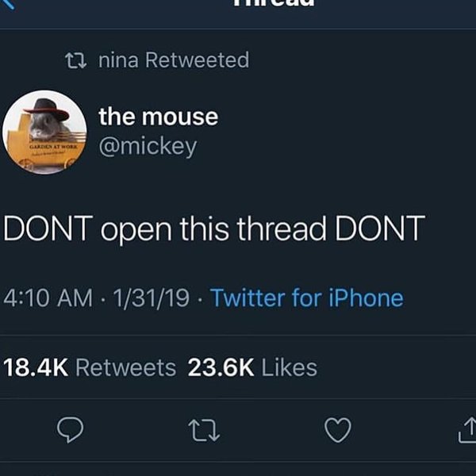Click the 4:10 AM timestamp
476x476 pixels.
pos(50,298)
